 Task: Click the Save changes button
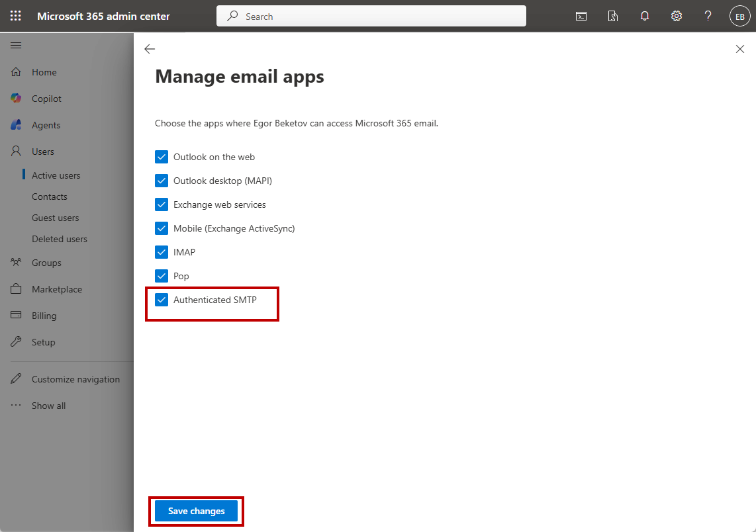click(196, 511)
